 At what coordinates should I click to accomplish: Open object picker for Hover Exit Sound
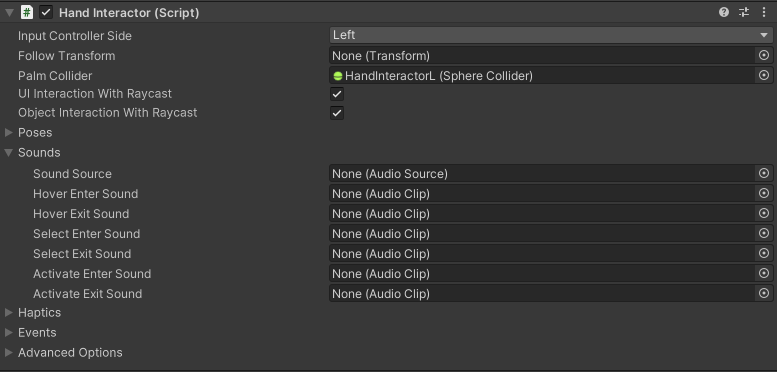(764, 213)
